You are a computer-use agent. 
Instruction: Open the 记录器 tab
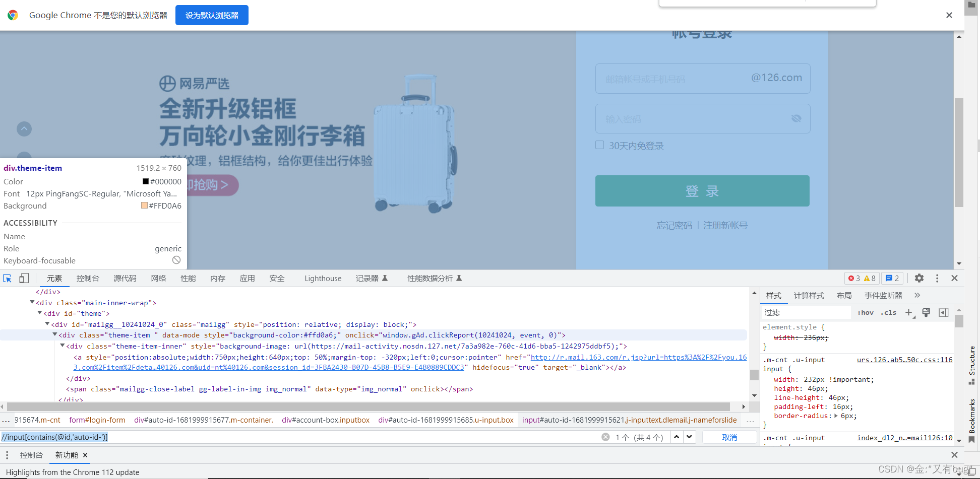372,278
